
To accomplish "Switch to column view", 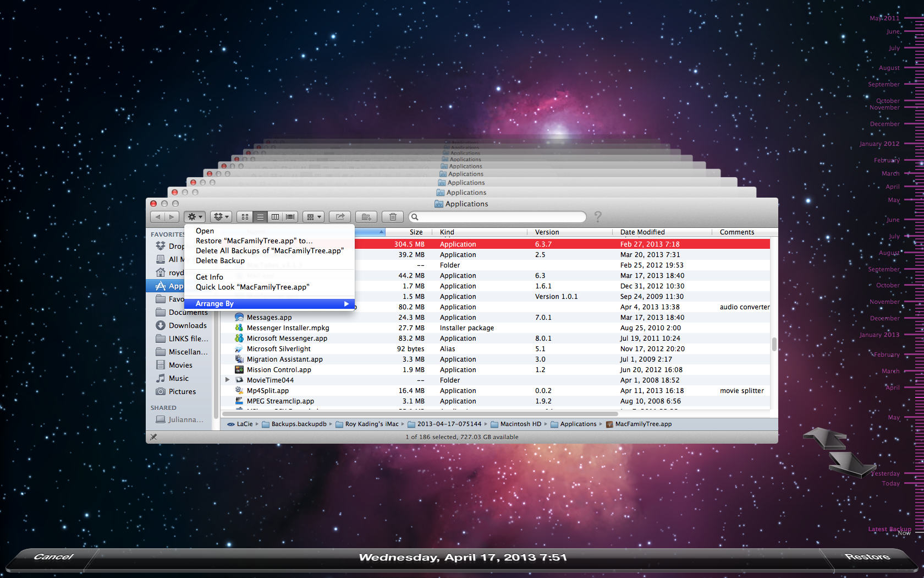I will [275, 217].
